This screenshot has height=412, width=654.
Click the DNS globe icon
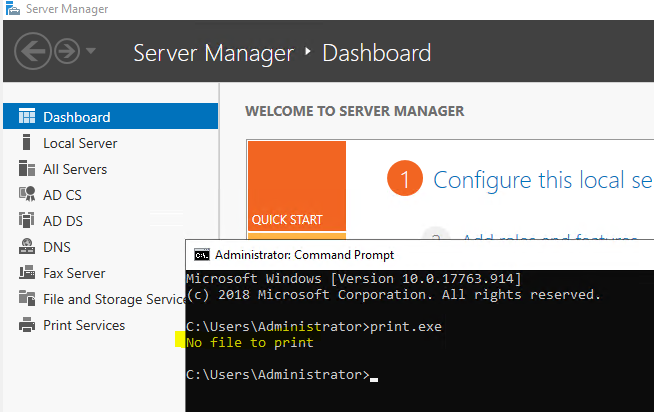click(27, 246)
